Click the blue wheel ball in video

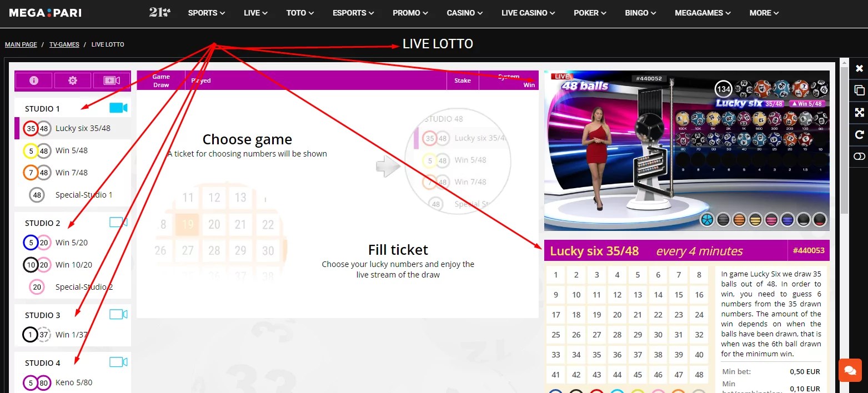point(707,220)
